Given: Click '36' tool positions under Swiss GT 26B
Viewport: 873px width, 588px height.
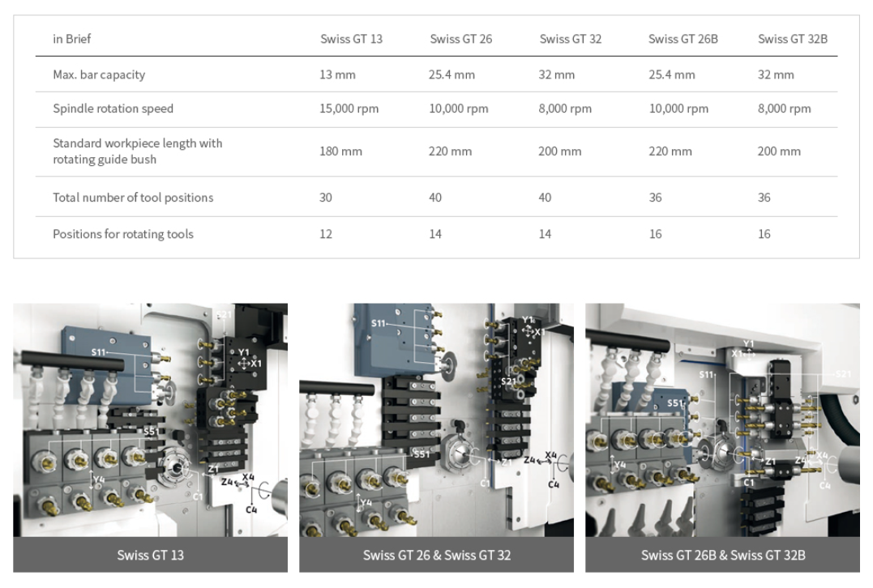Looking at the screenshot, I should coord(655,198).
